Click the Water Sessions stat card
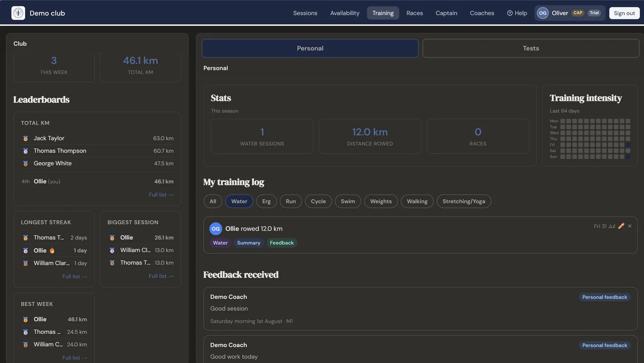The width and height of the screenshot is (644, 363). (262, 136)
